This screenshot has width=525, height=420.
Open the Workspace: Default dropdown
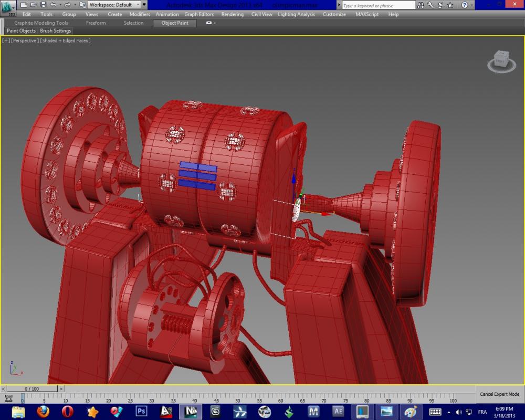(x=114, y=5)
